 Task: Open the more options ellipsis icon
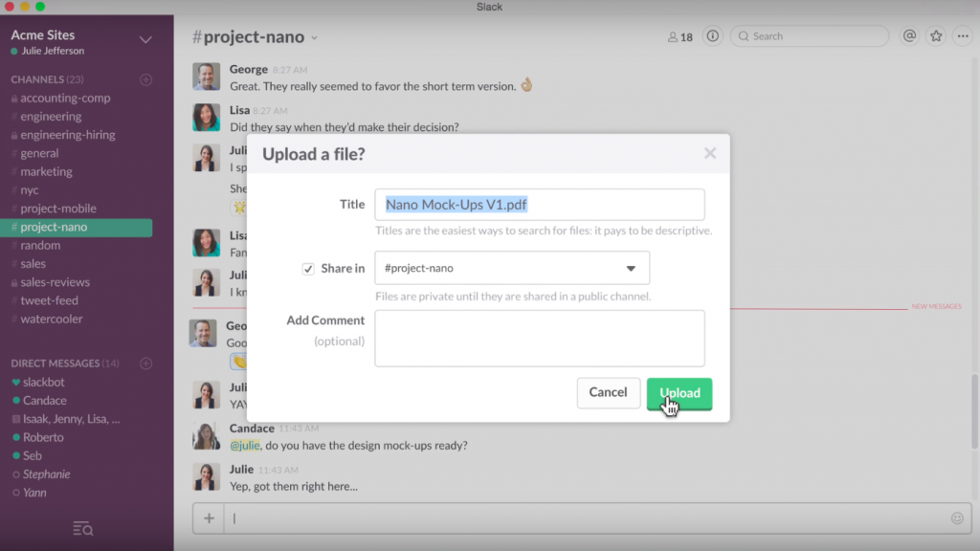[x=963, y=36]
